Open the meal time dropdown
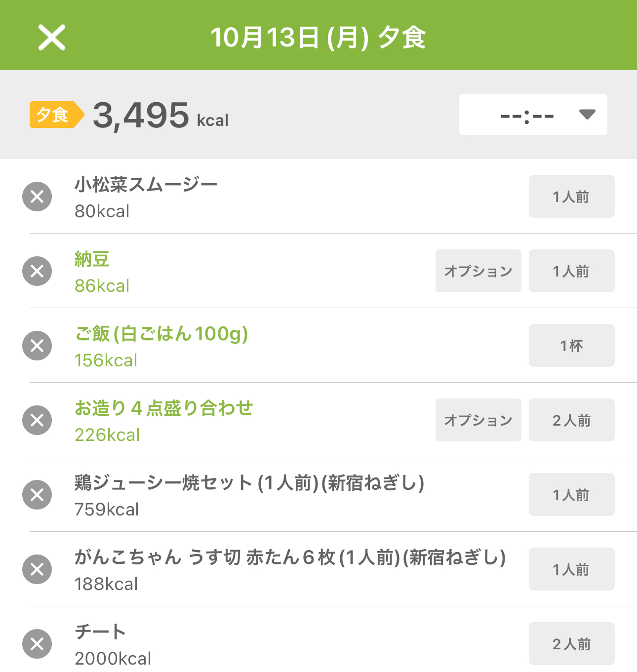Screen dimensions: 637x672 [533, 115]
